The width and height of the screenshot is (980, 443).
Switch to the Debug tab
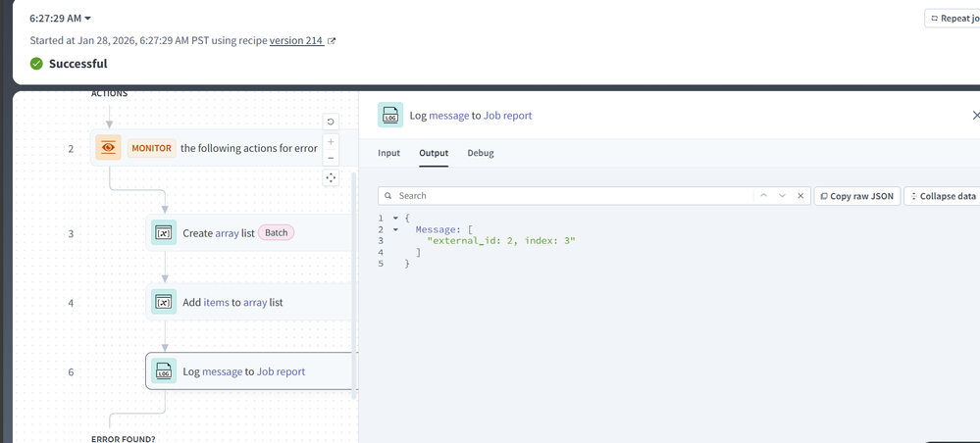click(x=481, y=153)
